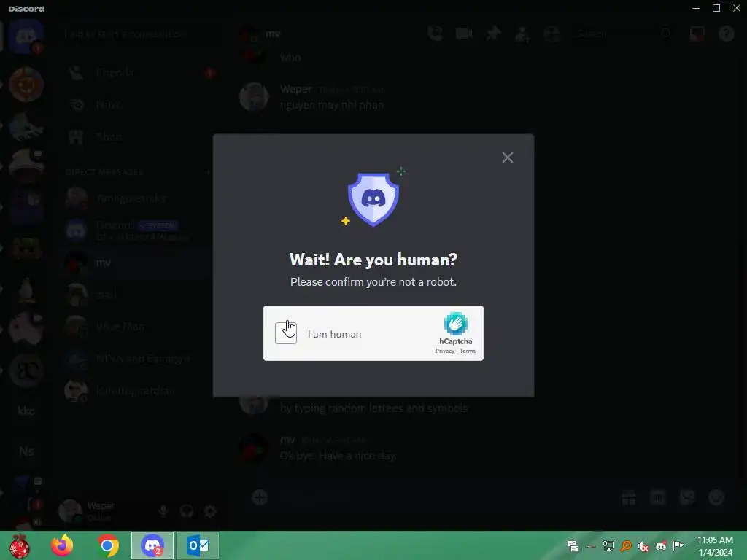
Task: Click Weper's avatar on the chat message
Action: [x=254, y=97]
